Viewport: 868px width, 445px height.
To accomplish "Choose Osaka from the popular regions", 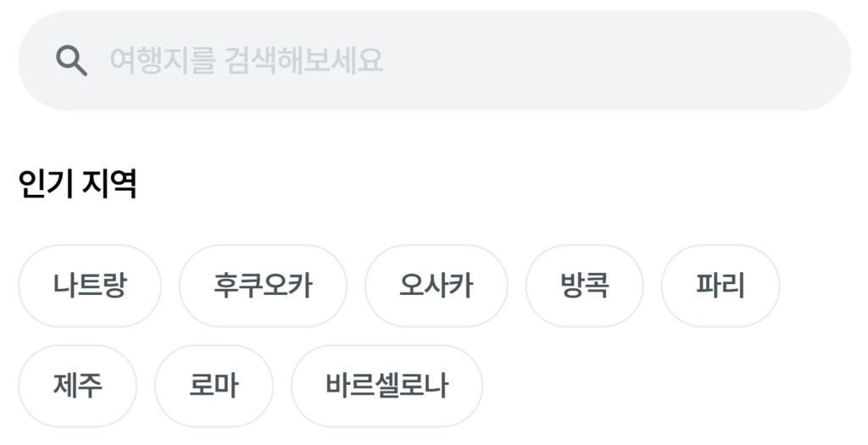I will (x=437, y=286).
